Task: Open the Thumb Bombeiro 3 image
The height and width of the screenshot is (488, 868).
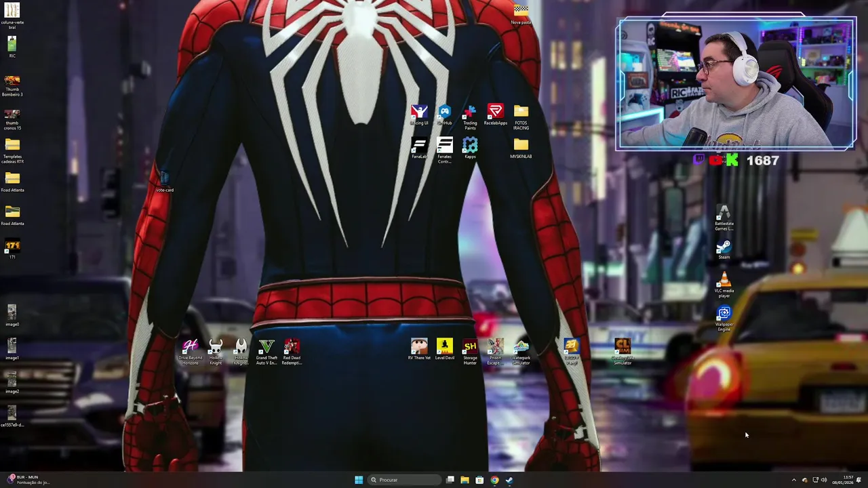Action: [x=12, y=85]
